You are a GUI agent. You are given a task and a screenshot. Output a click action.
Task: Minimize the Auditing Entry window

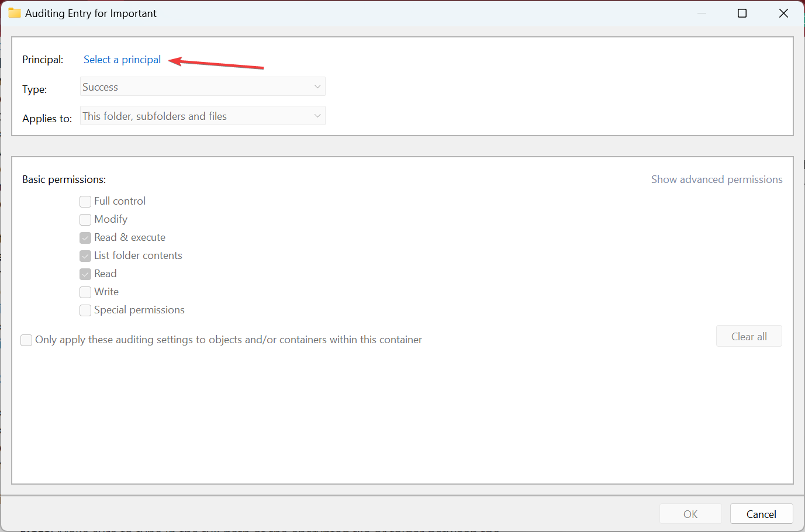pyautogui.click(x=702, y=13)
